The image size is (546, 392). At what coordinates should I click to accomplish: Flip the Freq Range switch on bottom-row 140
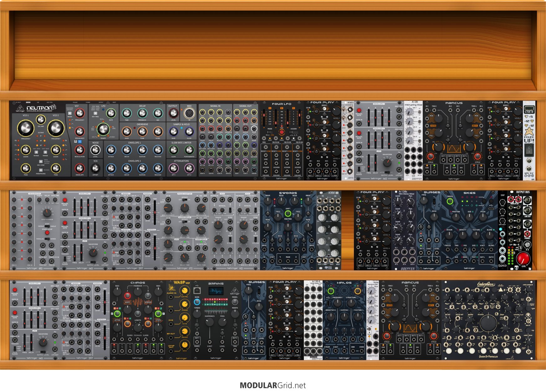pyautogui.click(x=15, y=349)
